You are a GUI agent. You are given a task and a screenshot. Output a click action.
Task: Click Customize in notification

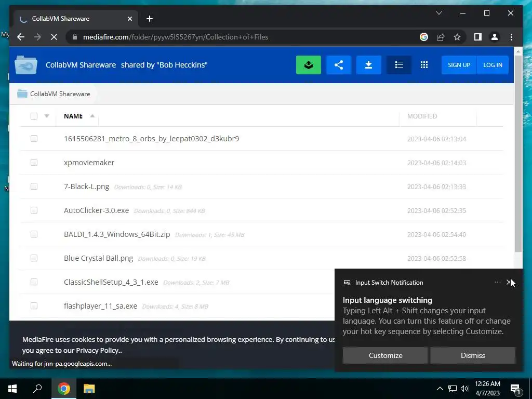tap(385, 355)
